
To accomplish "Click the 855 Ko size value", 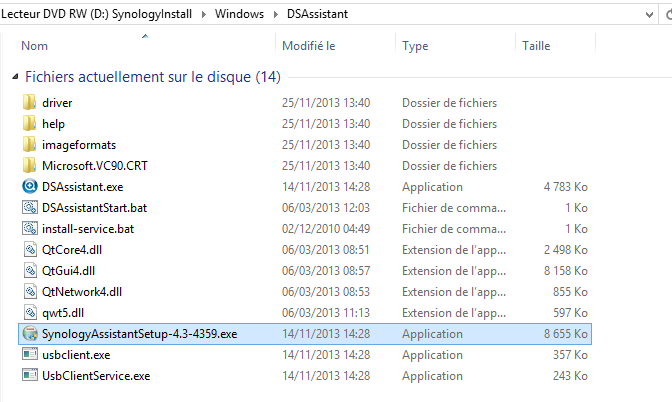I will point(570,292).
